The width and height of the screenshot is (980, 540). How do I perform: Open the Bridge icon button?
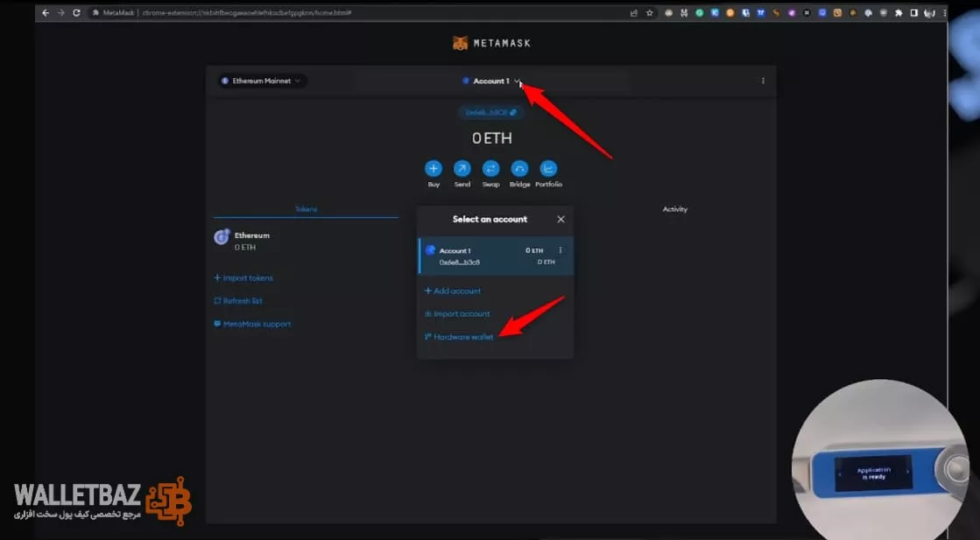pyautogui.click(x=520, y=169)
